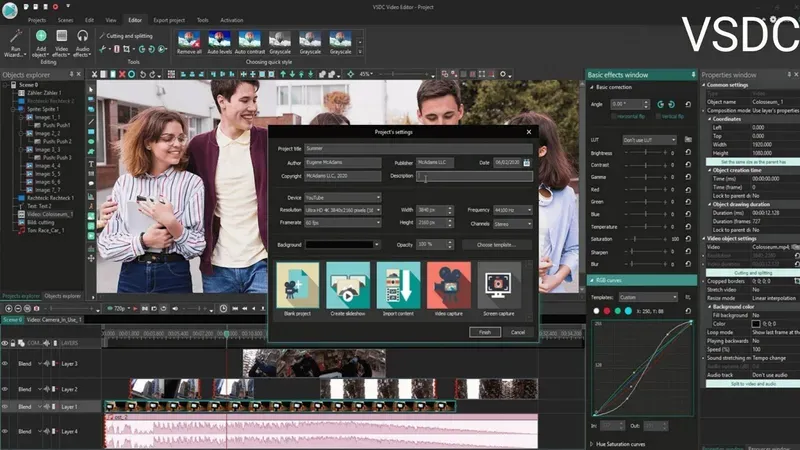Select the green curve channel

click(x=617, y=311)
